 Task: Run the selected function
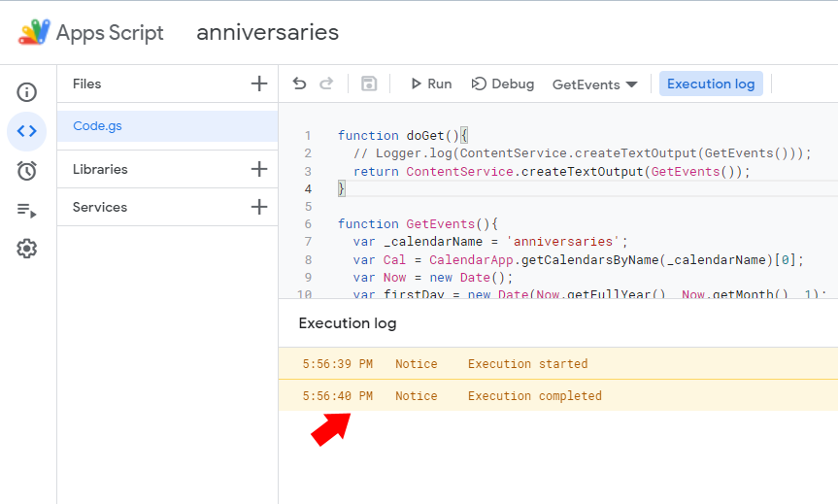[430, 84]
